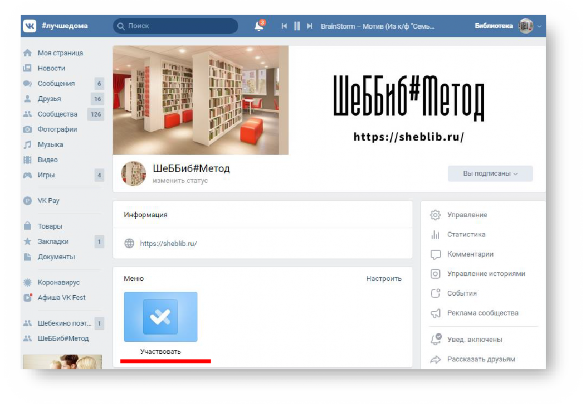Click the friends counter badge 16
Image resolution: width=585 pixels, height=407 pixels.
coord(97,99)
